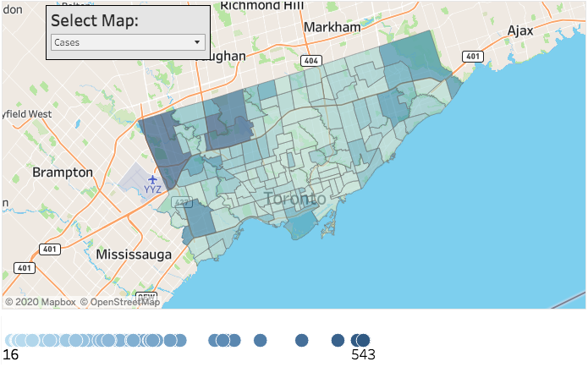Click the 401 shield directly below Brampton

(50, 249)
